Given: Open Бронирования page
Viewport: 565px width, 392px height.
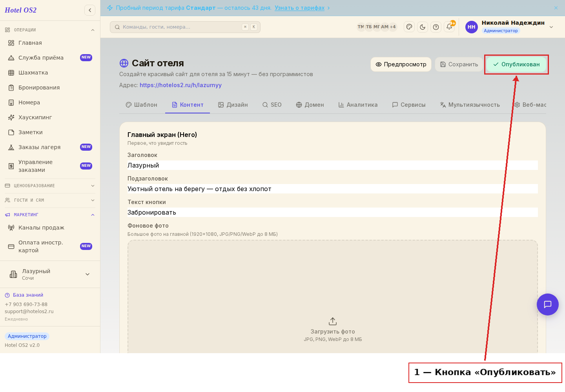Looking at the screenshot, I should (x=50, y=88).
